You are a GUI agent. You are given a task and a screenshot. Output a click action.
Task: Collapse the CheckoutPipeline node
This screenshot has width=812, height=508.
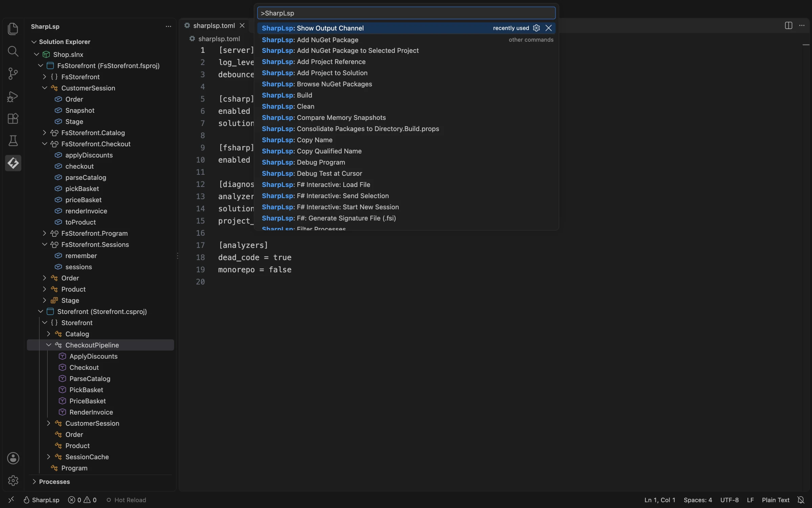tap(48, 345)
